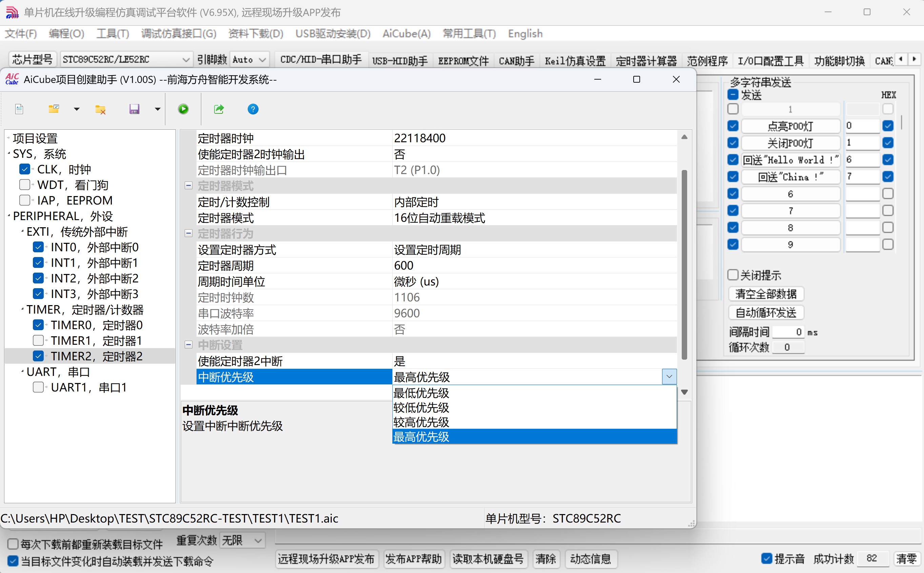The height and width of the screenshot is (573, 924).
Task: Click the 循环次数 input field
Action: coord(788,347)
